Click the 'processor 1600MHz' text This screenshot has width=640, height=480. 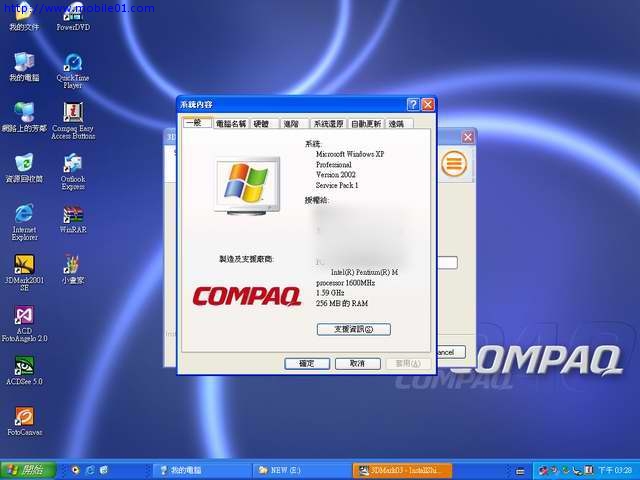pos(345,282)
